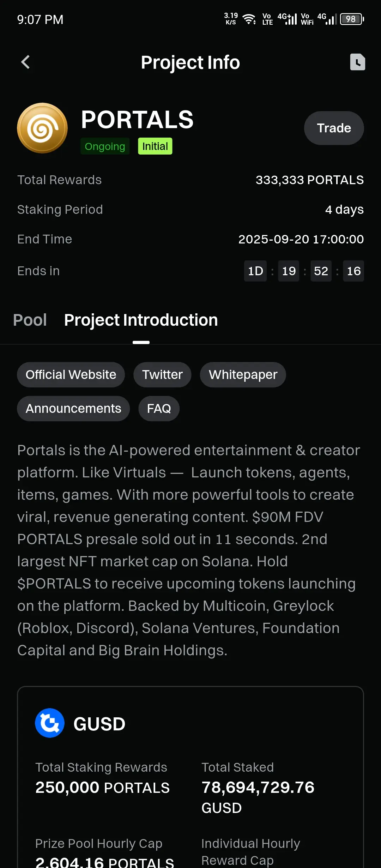Tap the PORTALS spiral coin logo
Viewport: 381px width, 868px height.
[x=42, y=128]
